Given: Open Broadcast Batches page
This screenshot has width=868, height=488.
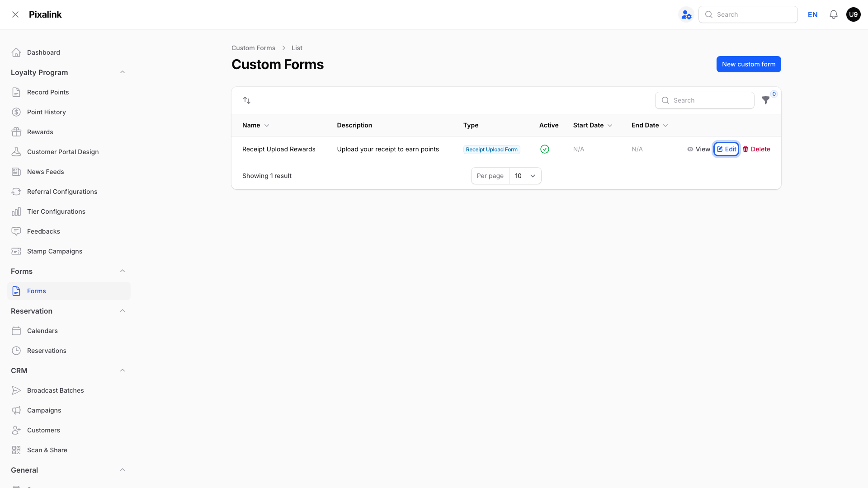Looking at the screenshot, I should pos(69,390).
